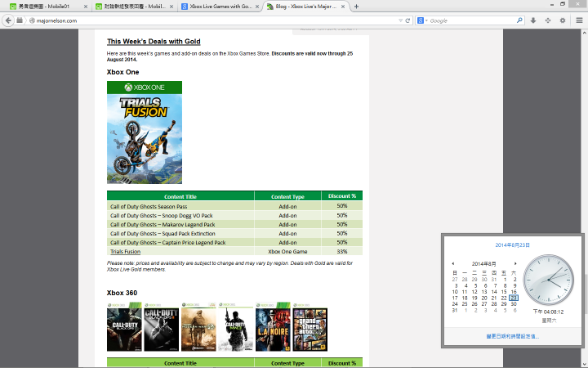Open the downloads arrow icon
The height and width of the screenshot is (368, 588).
click(532, 20)
